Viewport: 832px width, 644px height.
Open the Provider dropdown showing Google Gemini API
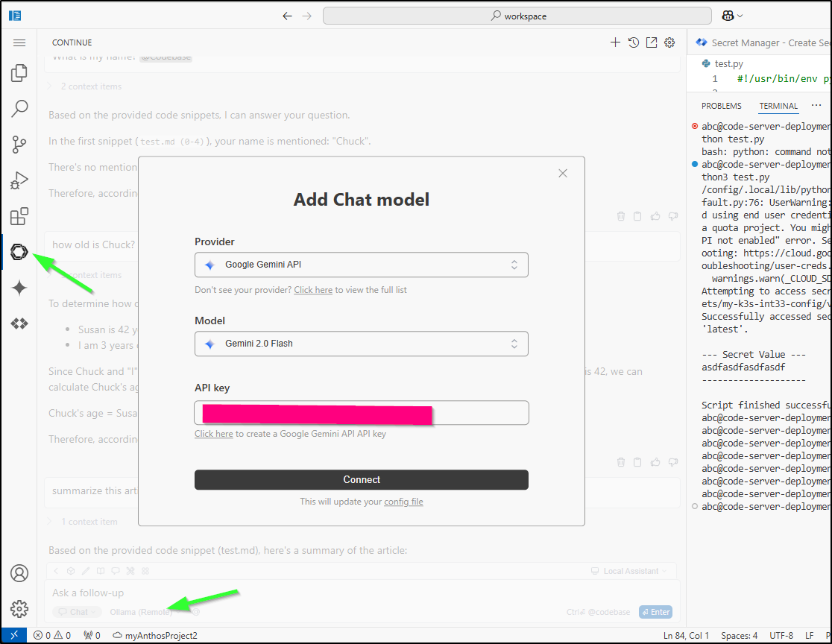pyautogui.click(x=362, y=265)
